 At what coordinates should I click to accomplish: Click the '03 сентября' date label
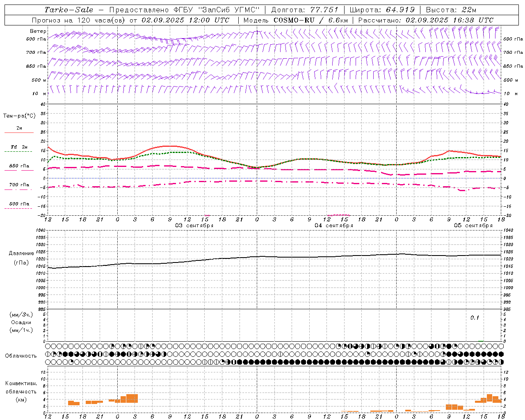[x=194, y=226]
